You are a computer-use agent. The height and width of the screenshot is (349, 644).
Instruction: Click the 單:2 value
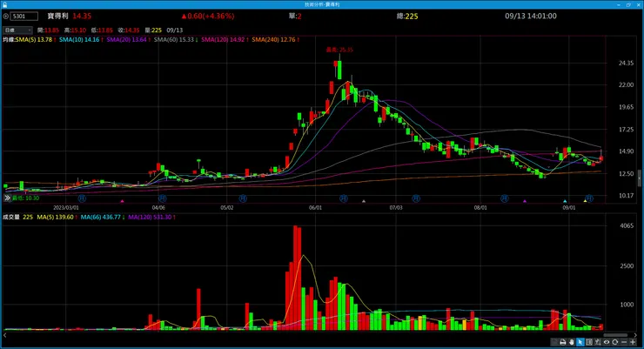(x=295, y=16)
